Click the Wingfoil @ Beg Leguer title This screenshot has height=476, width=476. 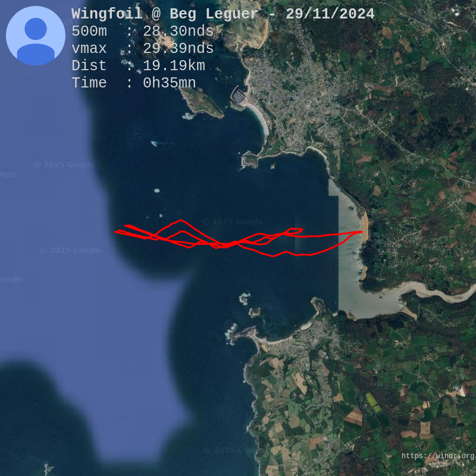point(165,14)
